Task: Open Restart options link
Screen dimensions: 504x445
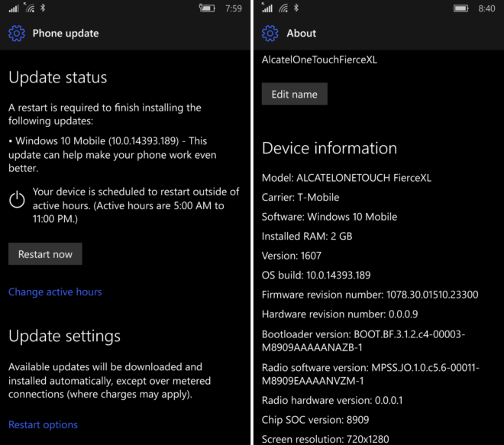Action: coord(43,424)
